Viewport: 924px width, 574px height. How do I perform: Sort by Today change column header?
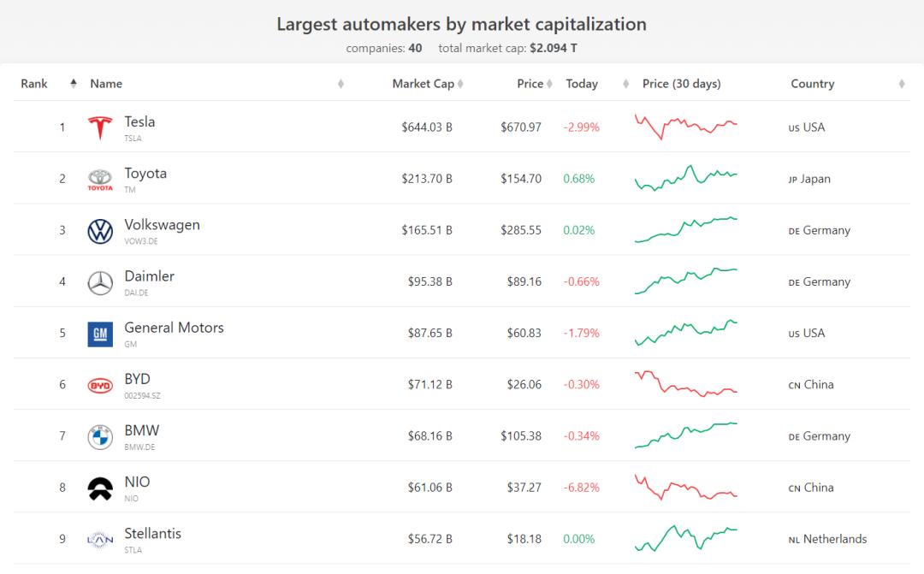tap(582, 84)
